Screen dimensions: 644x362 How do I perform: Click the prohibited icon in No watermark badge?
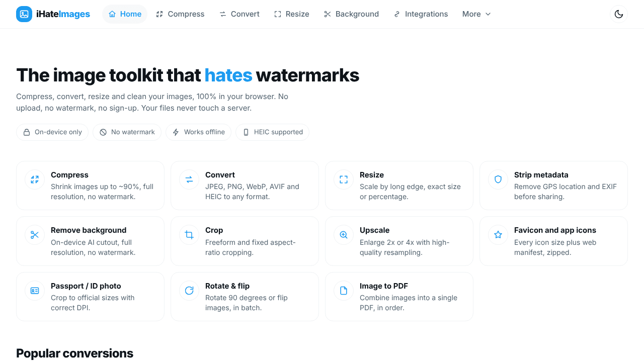click(103, 132)
